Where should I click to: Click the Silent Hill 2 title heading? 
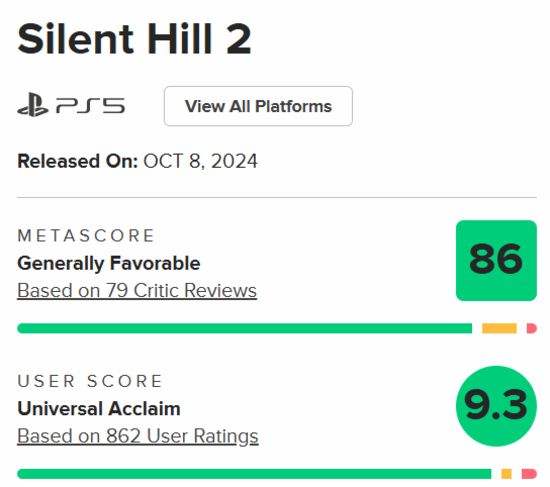[134, 39]
